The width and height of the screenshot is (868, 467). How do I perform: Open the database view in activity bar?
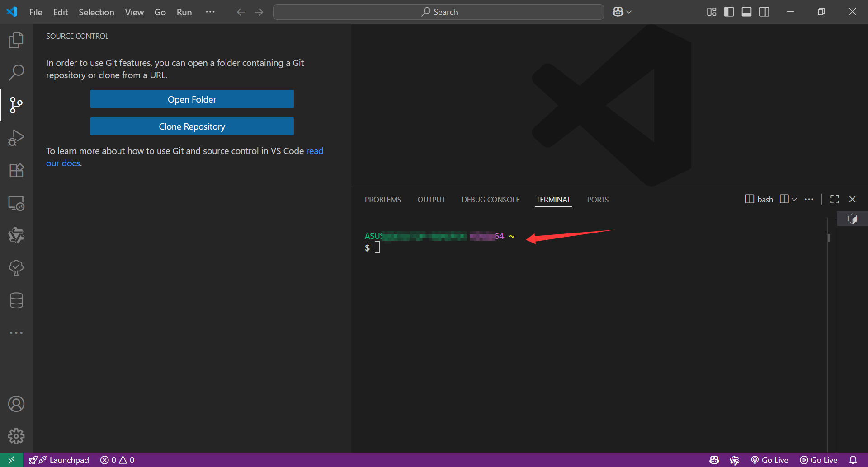click(16, 300)
